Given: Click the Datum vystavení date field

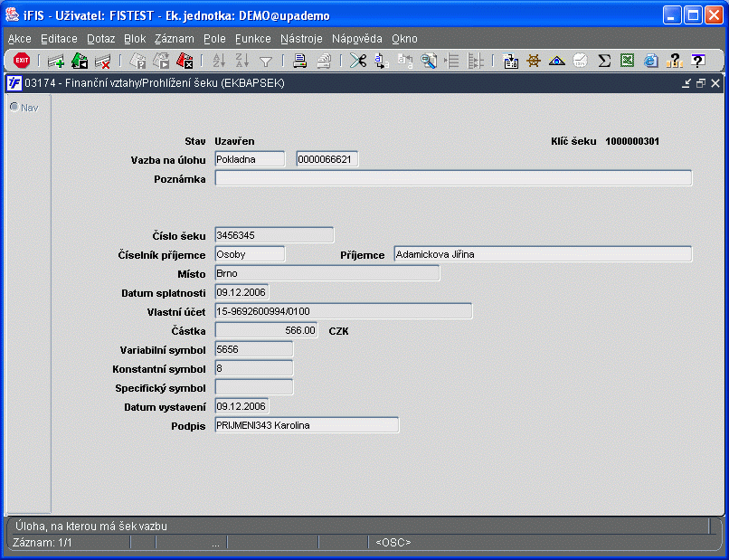Looking at the screenshot, I should [x=241, y=406].
